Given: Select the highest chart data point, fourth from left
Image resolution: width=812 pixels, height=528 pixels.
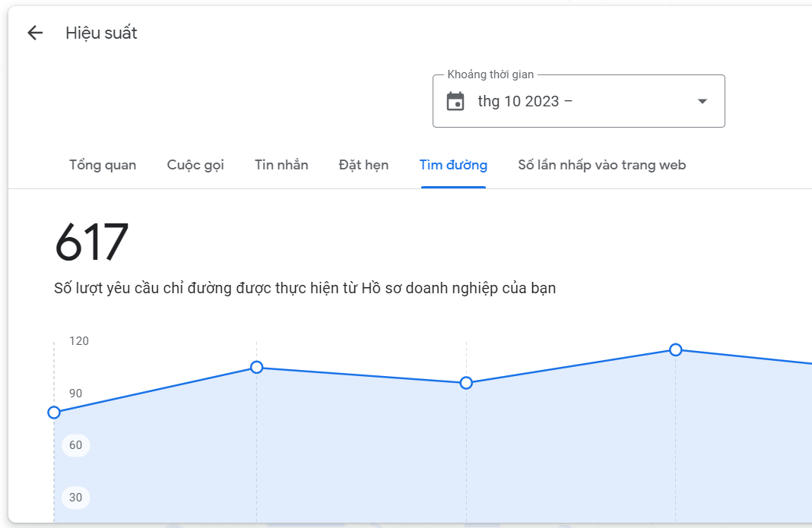Looking at the screenshot, I should coord(675,349).
